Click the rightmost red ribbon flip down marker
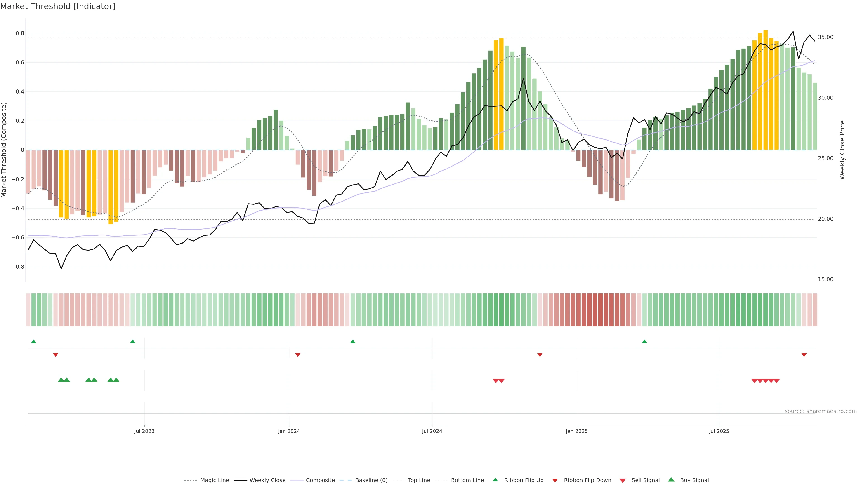868x488 pixels. 804,355
